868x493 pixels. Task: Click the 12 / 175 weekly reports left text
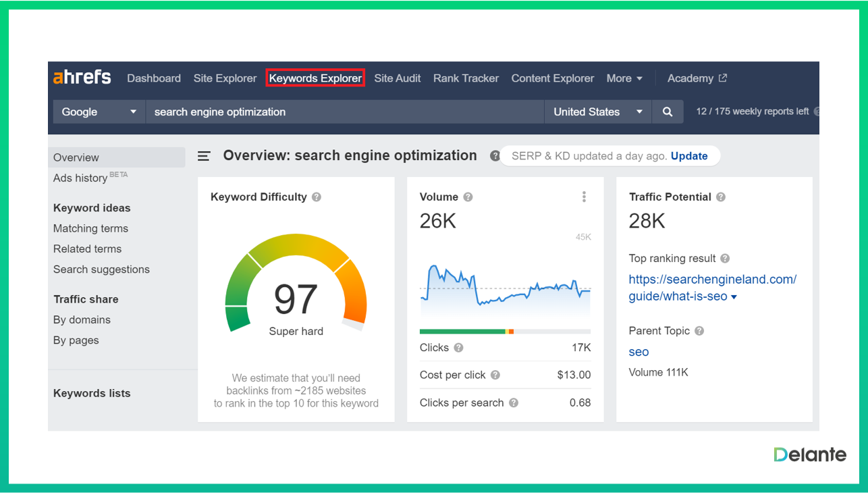coord(752,111)
